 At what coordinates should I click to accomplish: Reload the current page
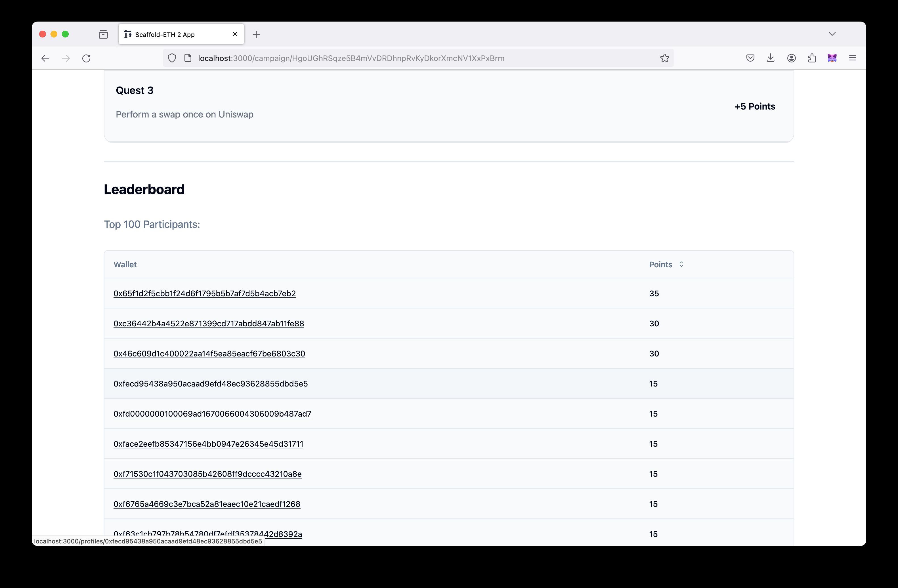86,58
